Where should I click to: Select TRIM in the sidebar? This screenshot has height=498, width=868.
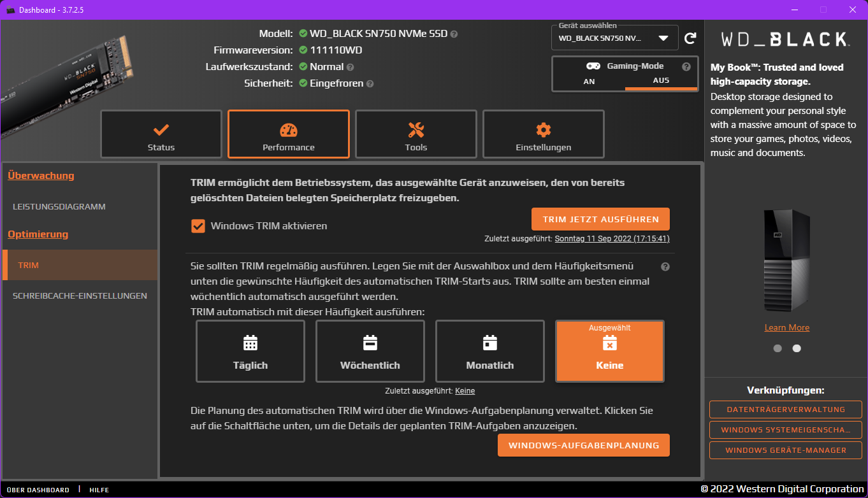click(x=80, y=265)
